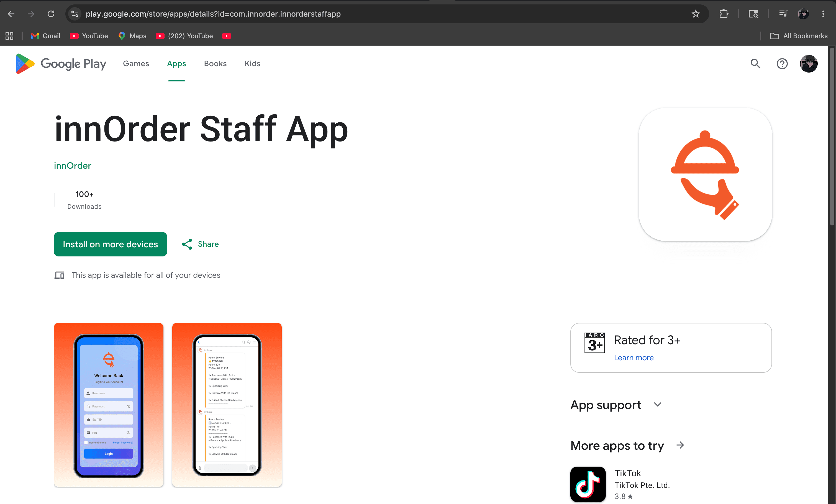Viewport: 836px width, 504px height.
Task: Open the Gmail bookmark
Action: pos(45,36)
